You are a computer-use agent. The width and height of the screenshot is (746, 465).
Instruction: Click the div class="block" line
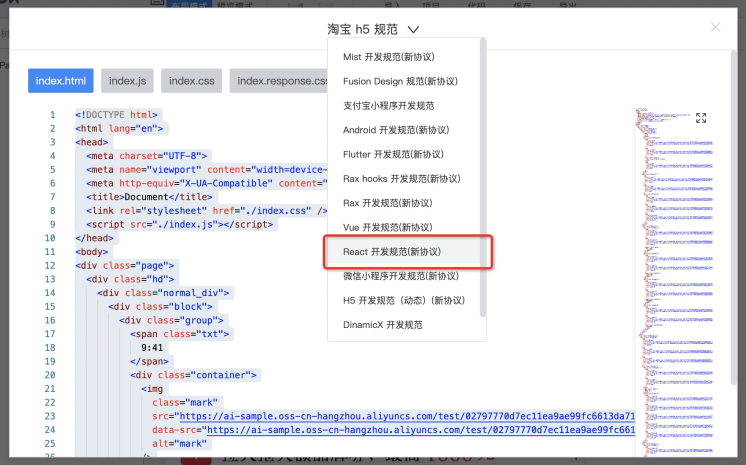(x=160, y=307)
